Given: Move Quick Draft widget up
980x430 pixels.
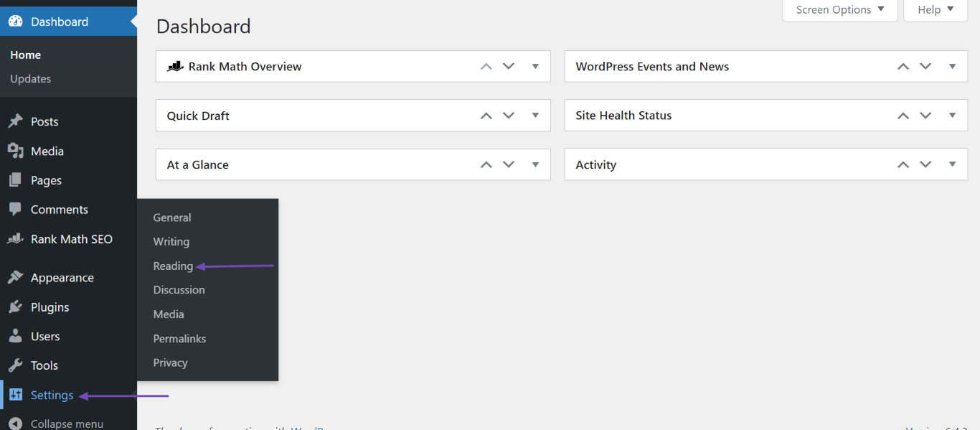Looking at the screenshot, I should pos(486,116).
